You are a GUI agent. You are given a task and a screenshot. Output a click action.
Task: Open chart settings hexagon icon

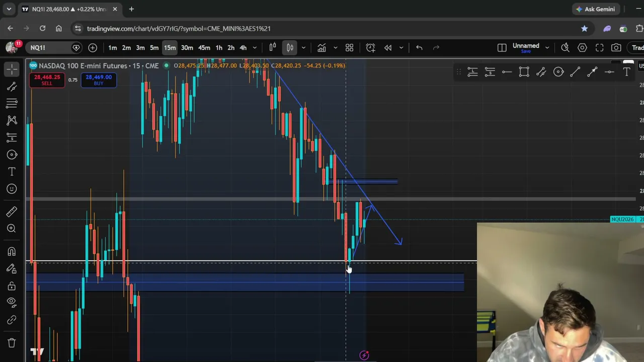click(x=583, y=48)
